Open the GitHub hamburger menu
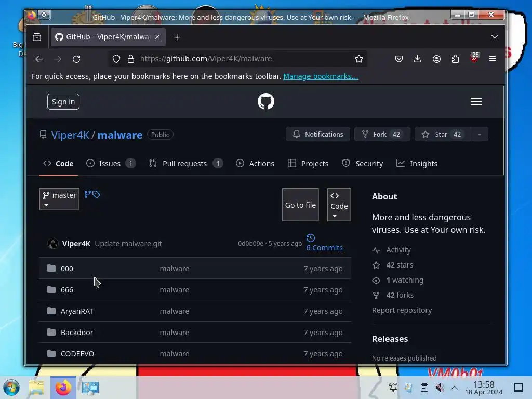Screen dimensions: 532x399 (476, 101)
